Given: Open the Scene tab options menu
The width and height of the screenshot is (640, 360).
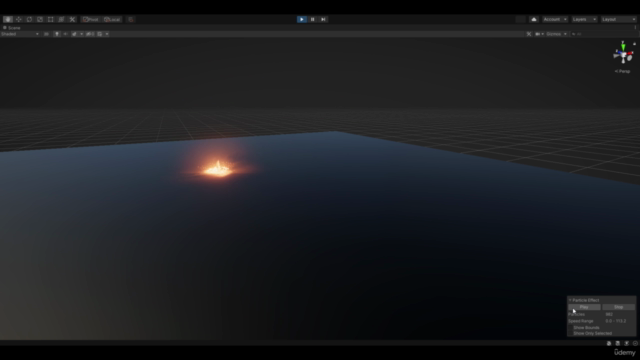Looking at the screenshot, I should pos(635,28).
